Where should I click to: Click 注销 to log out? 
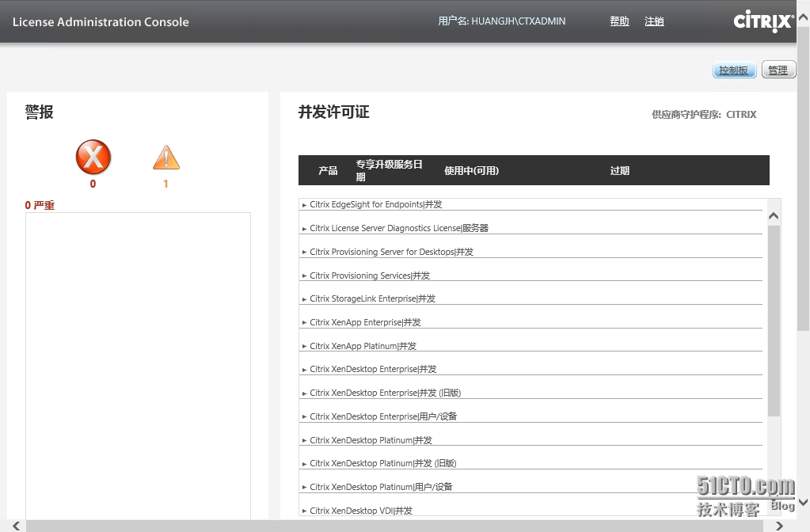point(654,21)
